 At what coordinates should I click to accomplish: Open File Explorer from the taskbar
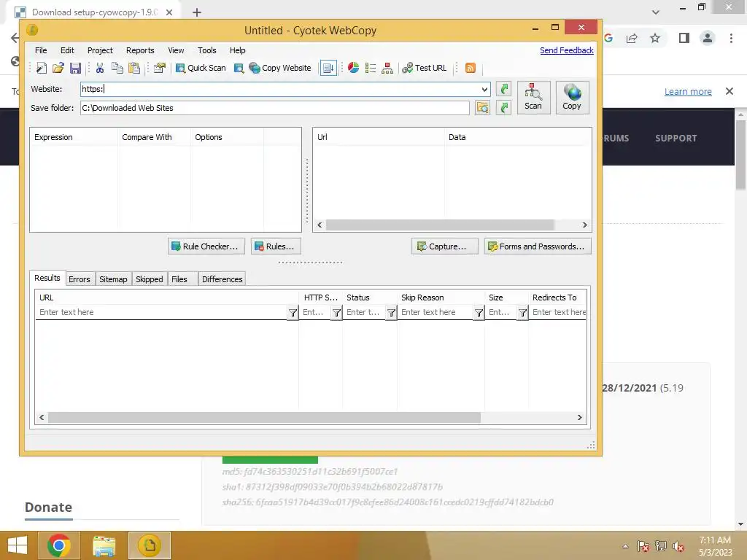pyautogui.click(x=104, y=545)
